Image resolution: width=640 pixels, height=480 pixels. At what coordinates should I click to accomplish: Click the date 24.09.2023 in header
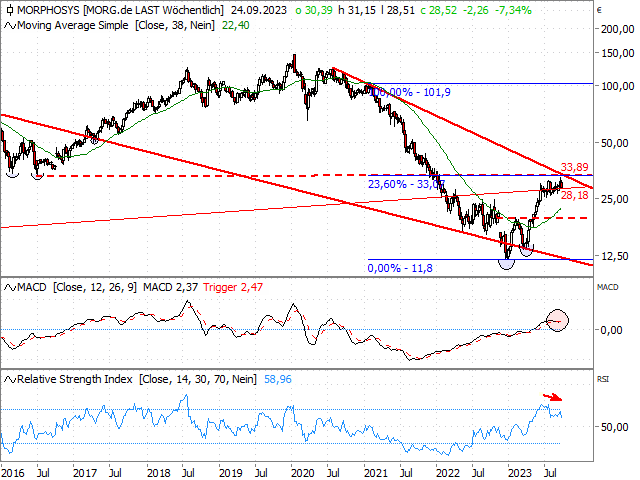point(259,10)
